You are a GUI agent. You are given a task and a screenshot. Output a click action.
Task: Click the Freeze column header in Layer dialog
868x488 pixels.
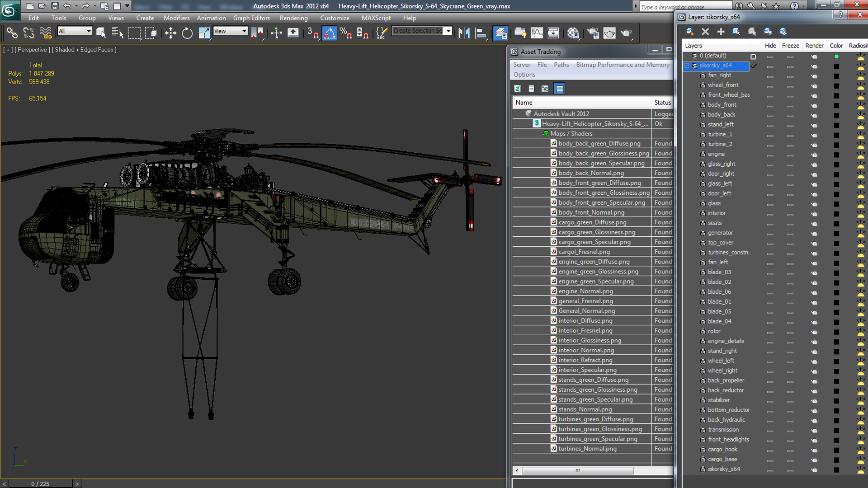tap(790, 46)
